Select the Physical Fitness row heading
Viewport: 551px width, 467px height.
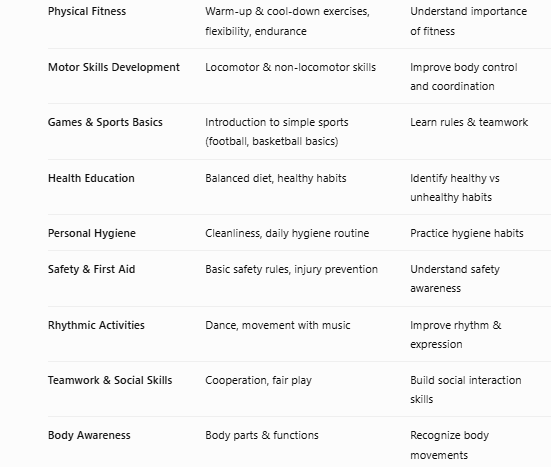[87, 12]
